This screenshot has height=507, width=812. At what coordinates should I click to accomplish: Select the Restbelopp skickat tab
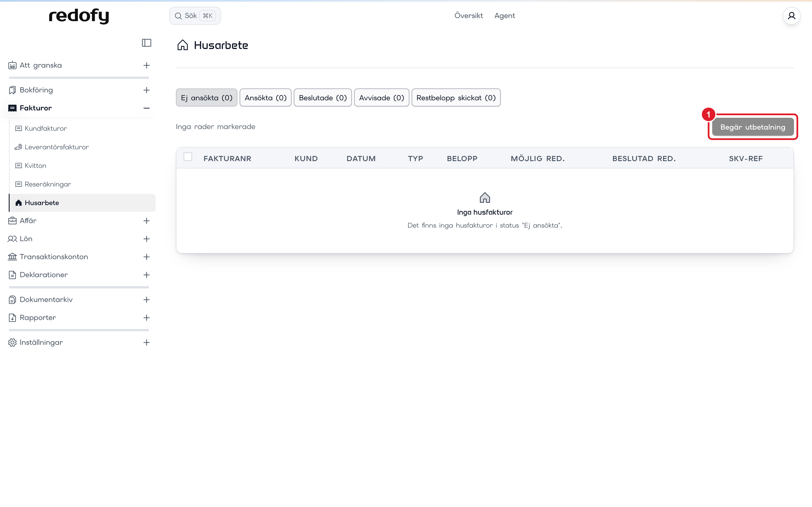(456, 97)
